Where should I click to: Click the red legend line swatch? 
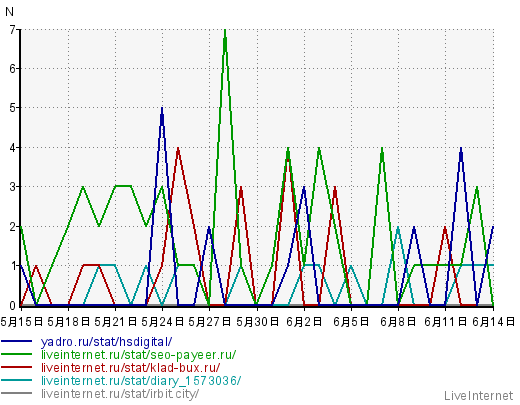click(x=17, y=367)
